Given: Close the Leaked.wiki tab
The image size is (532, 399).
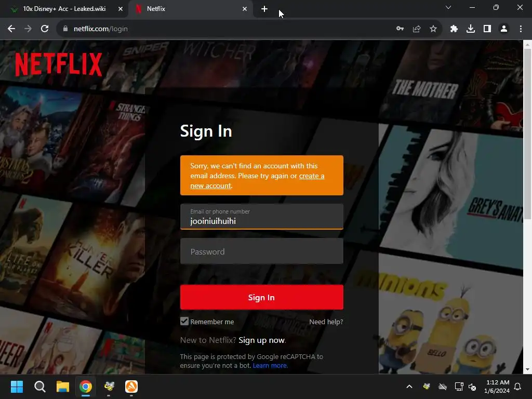Looking at the screenshot, I should click(121, 9).
